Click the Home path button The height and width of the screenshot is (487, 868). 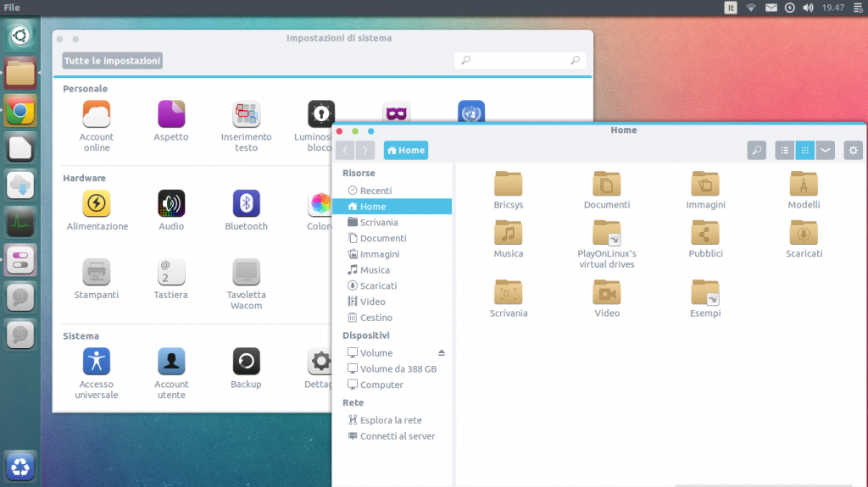click(x=405, y=150)
